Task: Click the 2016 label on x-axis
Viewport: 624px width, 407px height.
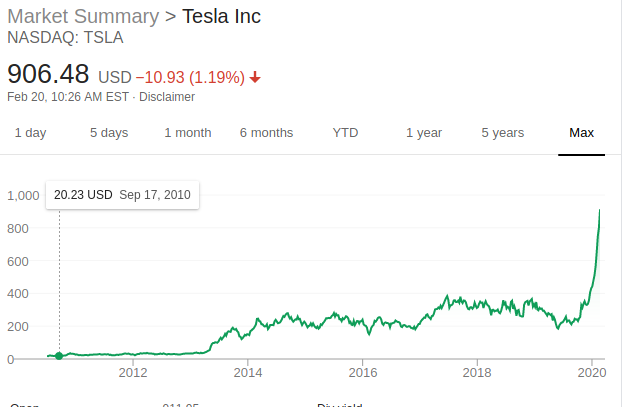Action: pyautogui.click(x=362, y=373)
